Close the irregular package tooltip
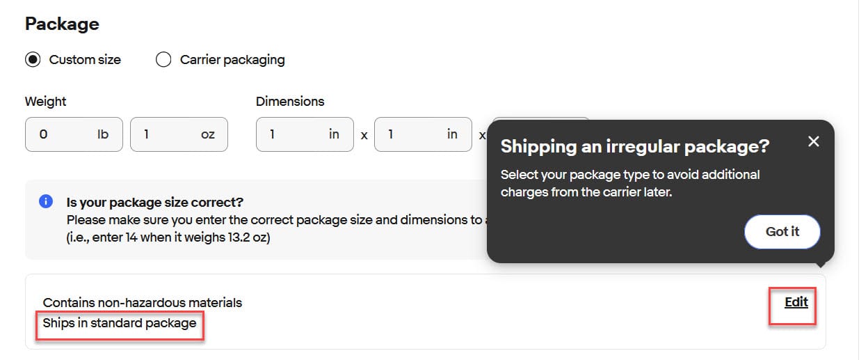Screen dimensions: 868x360 pyautogui.click(x=814, y=141)
